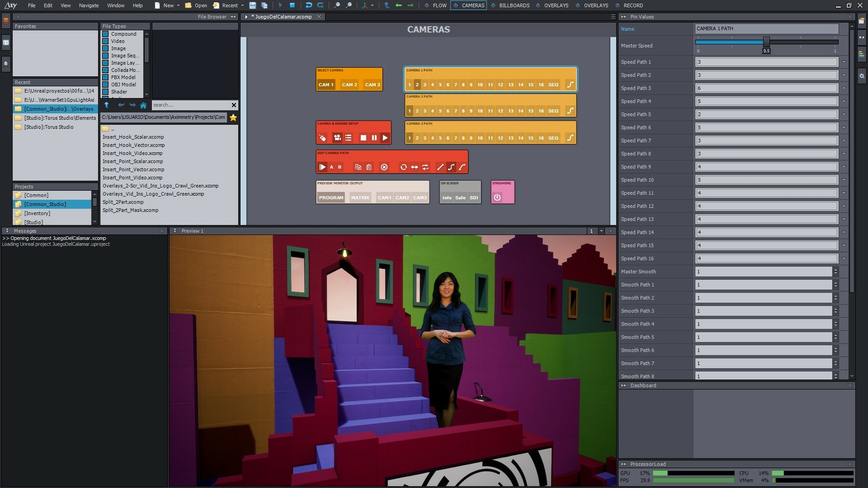Toggle the Video file type checkbox
The height and width of the screenshot is (488, 868).
(x=105, y=41)
